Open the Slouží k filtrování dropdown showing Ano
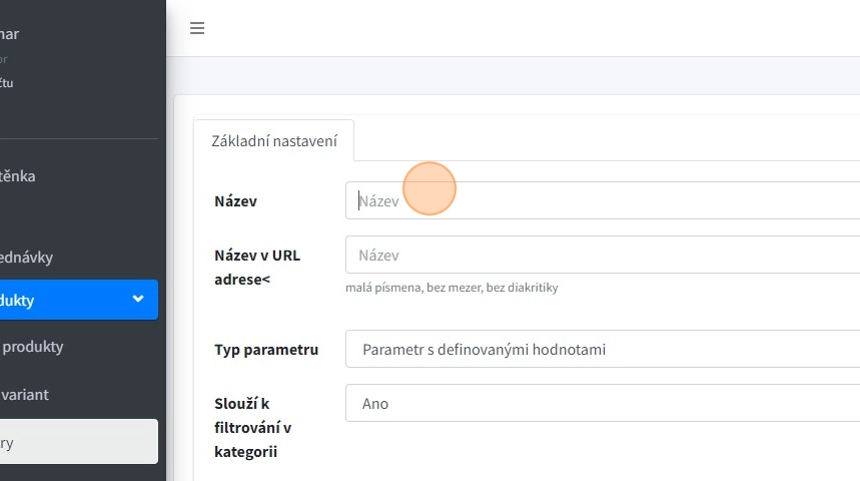 pyautogui.click(x=600, y=404)
